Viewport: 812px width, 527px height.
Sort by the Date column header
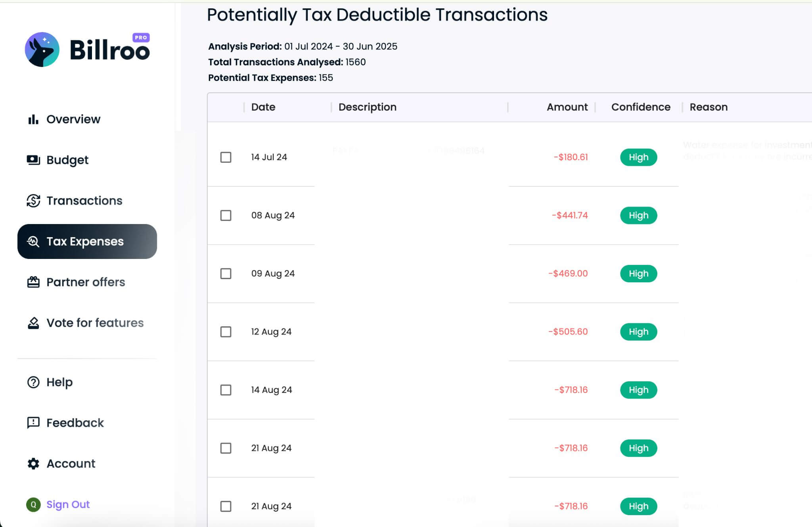click(x=263, y=107)
